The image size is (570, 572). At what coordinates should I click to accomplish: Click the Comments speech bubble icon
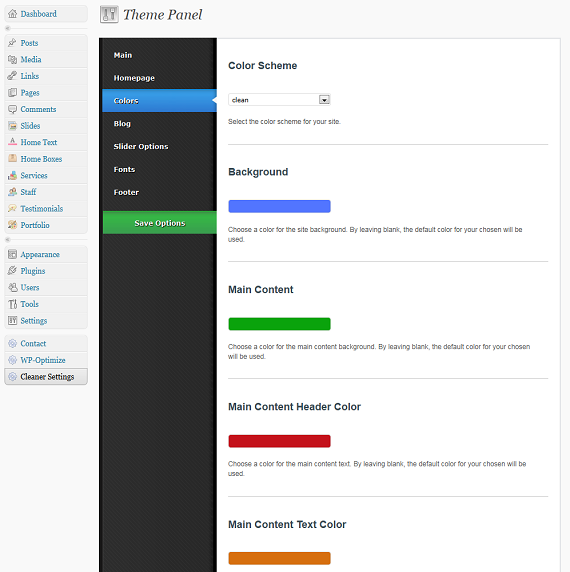click(12, 109)
